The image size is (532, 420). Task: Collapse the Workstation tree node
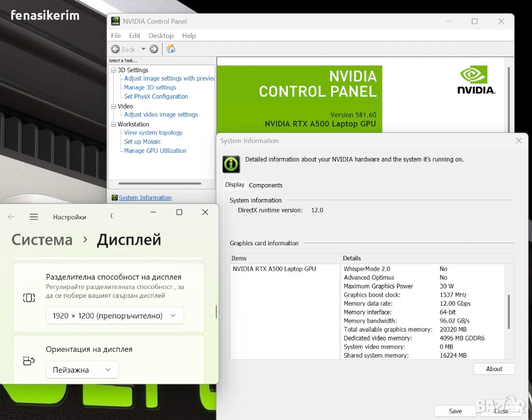pos(113,125)
